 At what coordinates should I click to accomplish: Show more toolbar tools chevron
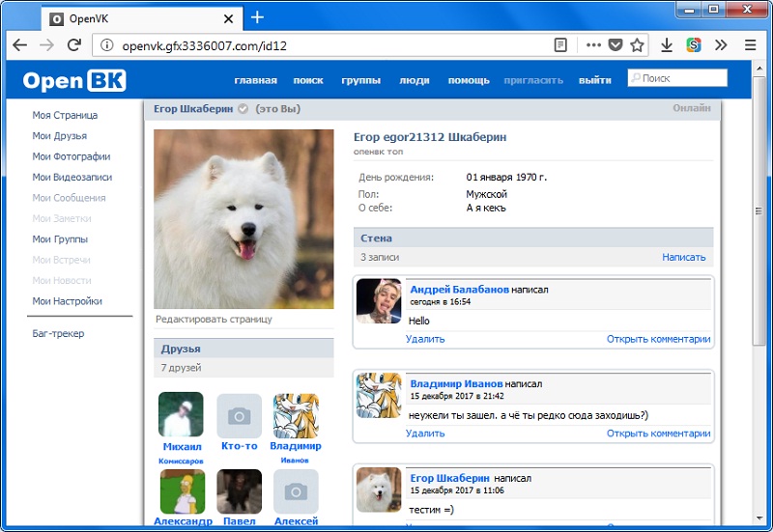click(721, 45)
